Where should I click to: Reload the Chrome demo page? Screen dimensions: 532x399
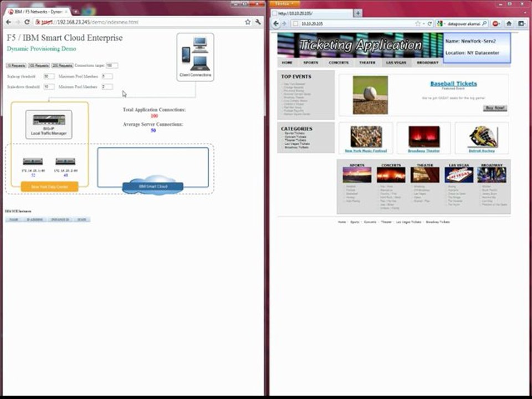27,22
